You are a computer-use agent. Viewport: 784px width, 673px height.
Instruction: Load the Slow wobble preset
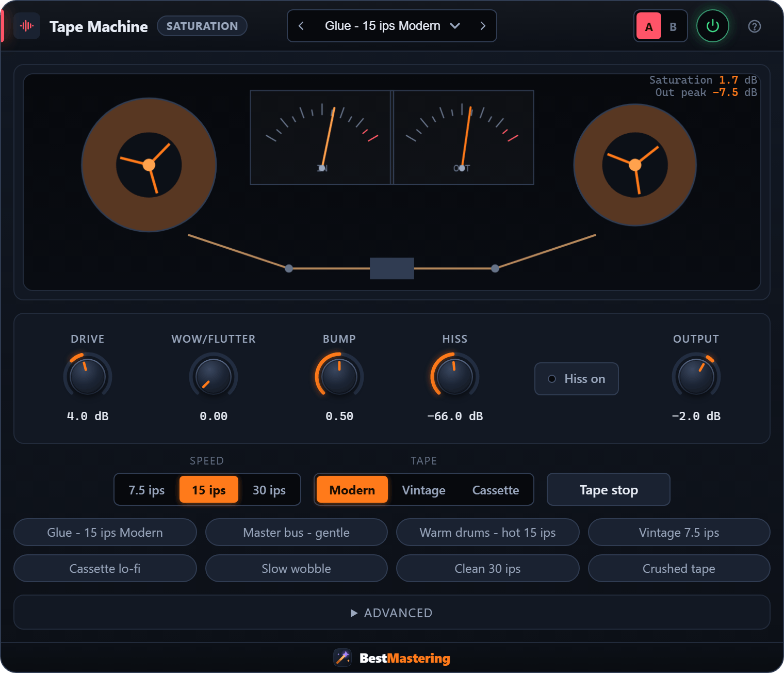(297, 568)
